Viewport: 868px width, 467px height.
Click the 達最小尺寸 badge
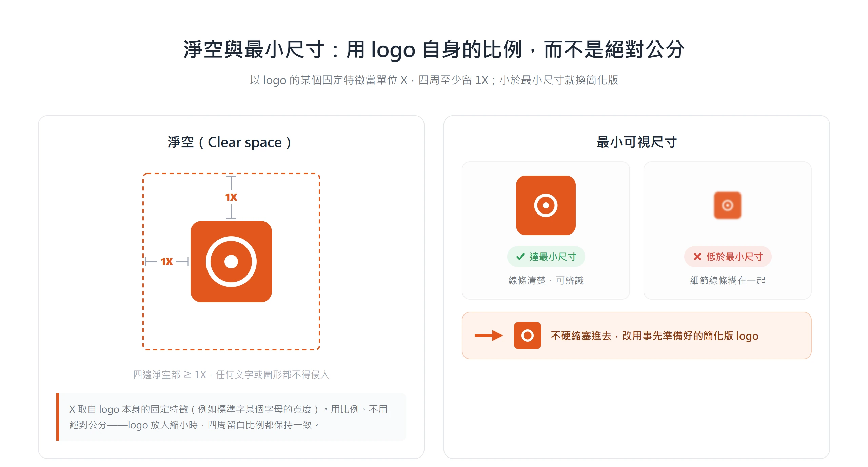click(546, 257)
